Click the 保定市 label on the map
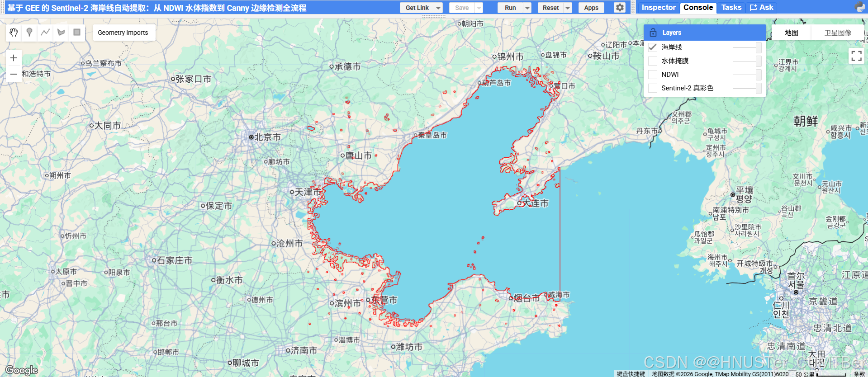The width and height of the screenshot is (868, 377). 219,206
